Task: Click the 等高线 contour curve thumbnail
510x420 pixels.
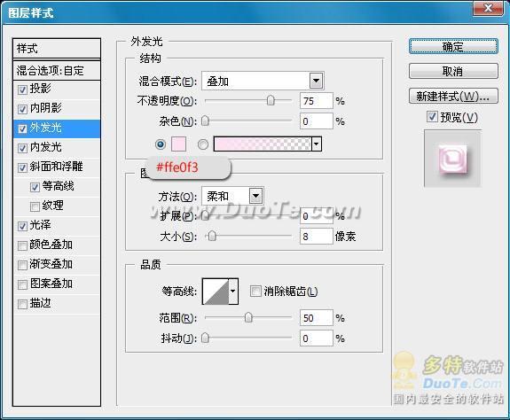Action: click(216, 291)
